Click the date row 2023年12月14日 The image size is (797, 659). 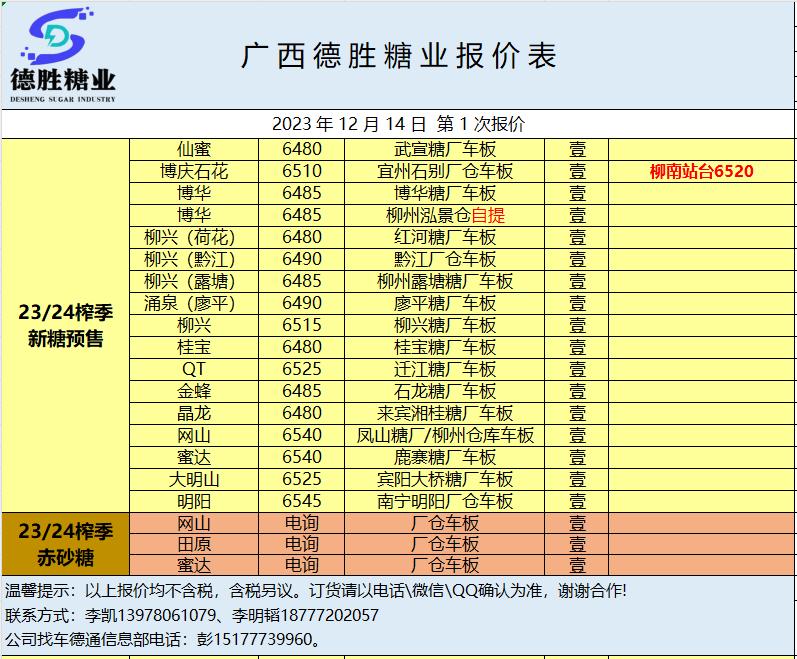click(398, 124)
